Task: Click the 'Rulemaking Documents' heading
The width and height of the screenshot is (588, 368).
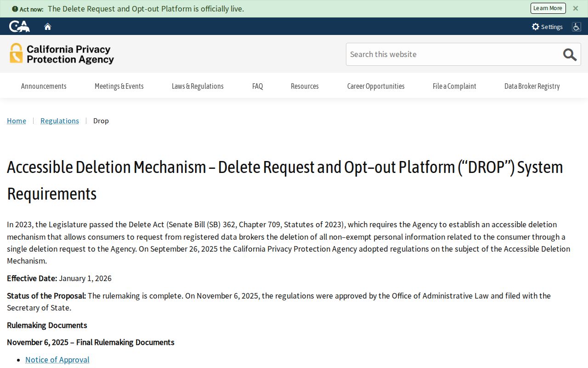Action: [47, 325]
